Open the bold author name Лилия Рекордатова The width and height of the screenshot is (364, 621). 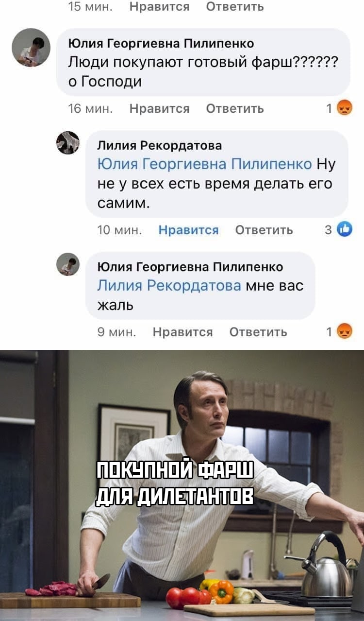[160, 145]
